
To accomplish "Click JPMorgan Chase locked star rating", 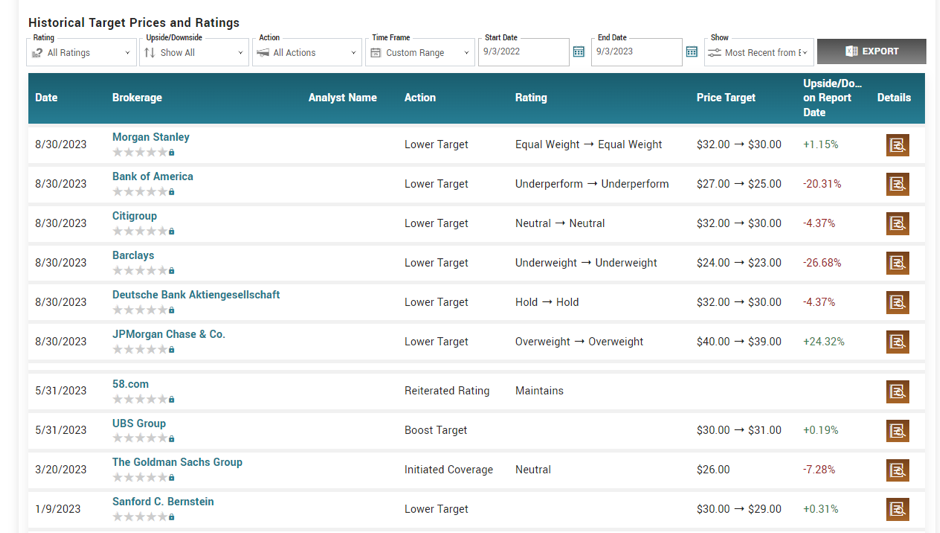I will (x=143, y=350).
